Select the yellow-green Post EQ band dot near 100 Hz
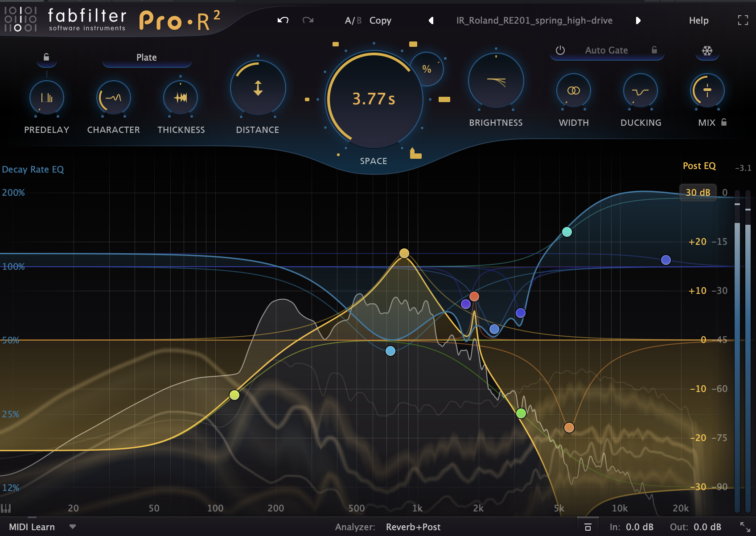This screenshot has height=536, width=756. tap(234, 395)
